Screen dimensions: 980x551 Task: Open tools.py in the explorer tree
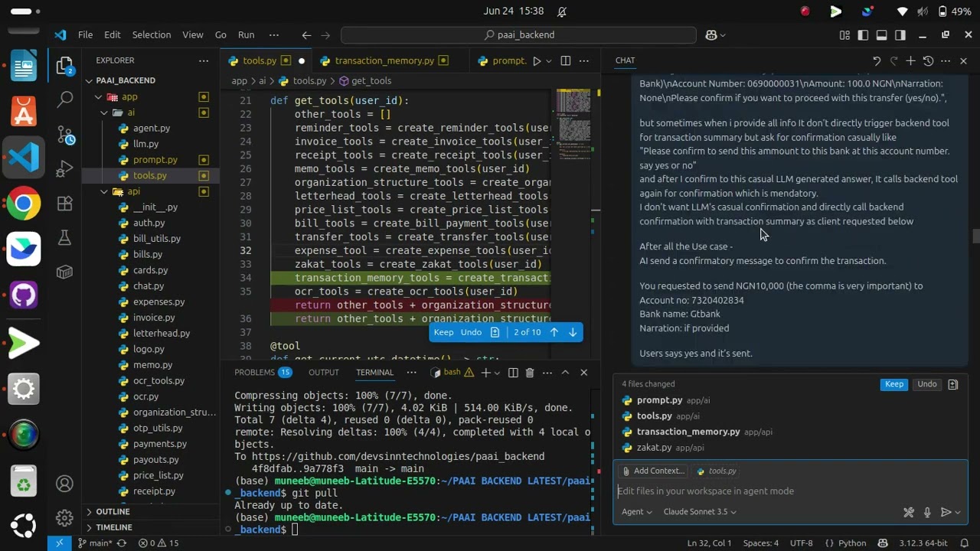[150, 176]
